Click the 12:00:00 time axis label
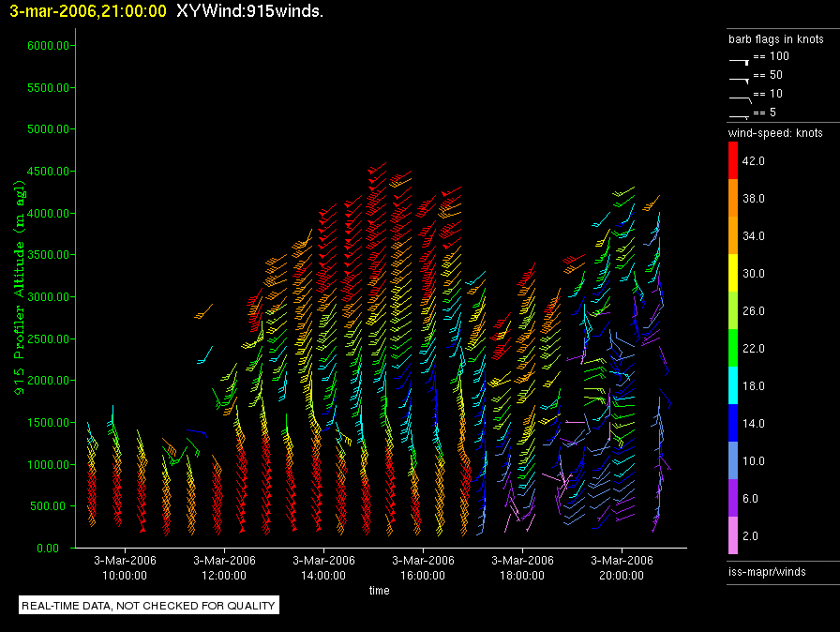This screenshot has width=840, height=632. tap(224, 576)
